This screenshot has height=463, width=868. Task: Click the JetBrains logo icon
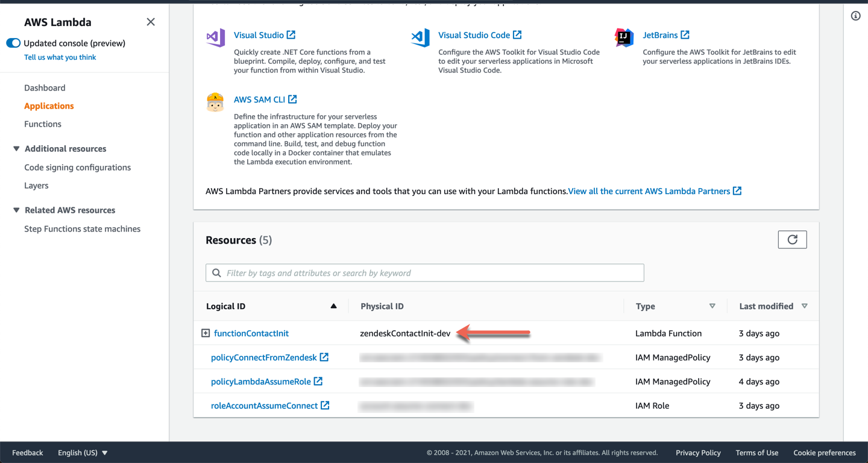pyautogui.click(x=624, y=37)
